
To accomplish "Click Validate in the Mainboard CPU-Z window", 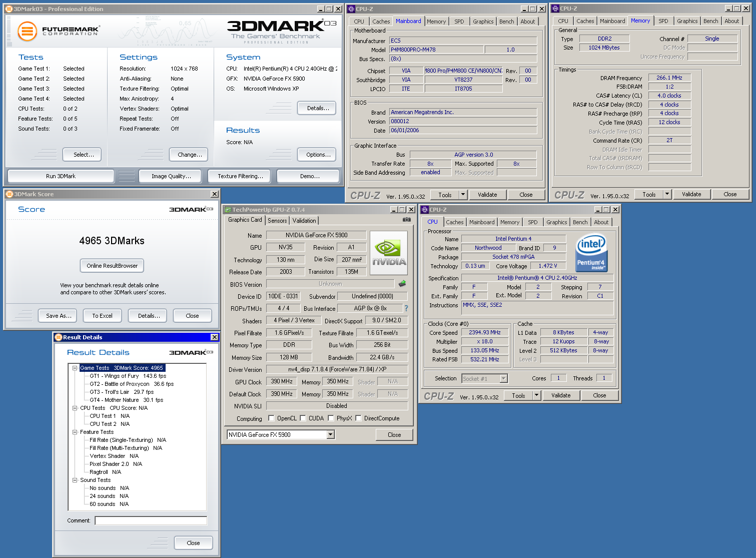I will click(487, 195).
